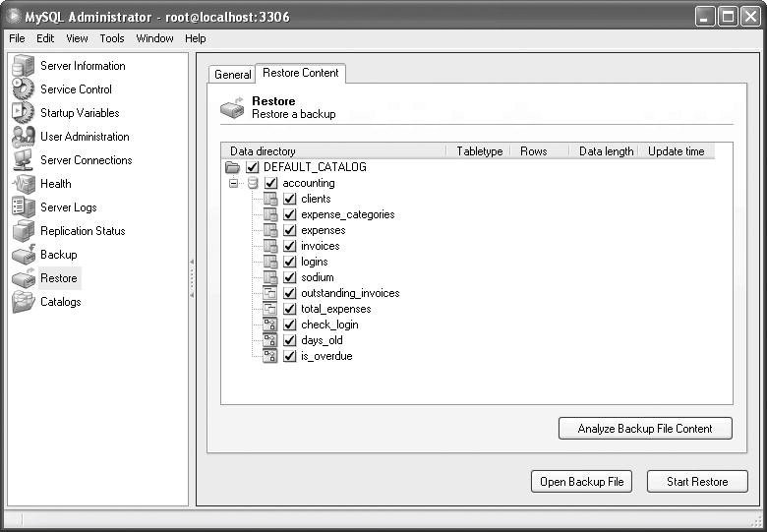Click the Replication Status icon

(x=23, y=231)
